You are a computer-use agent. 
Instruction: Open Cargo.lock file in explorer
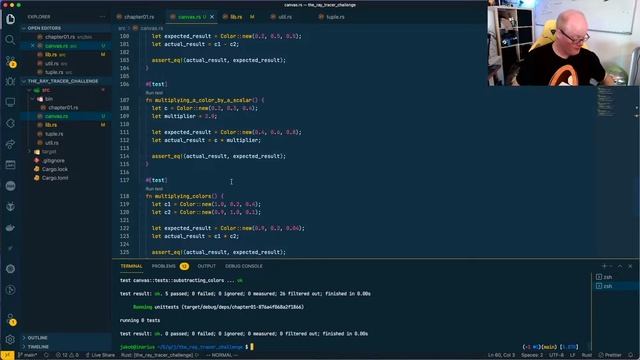tap(65, 169)
